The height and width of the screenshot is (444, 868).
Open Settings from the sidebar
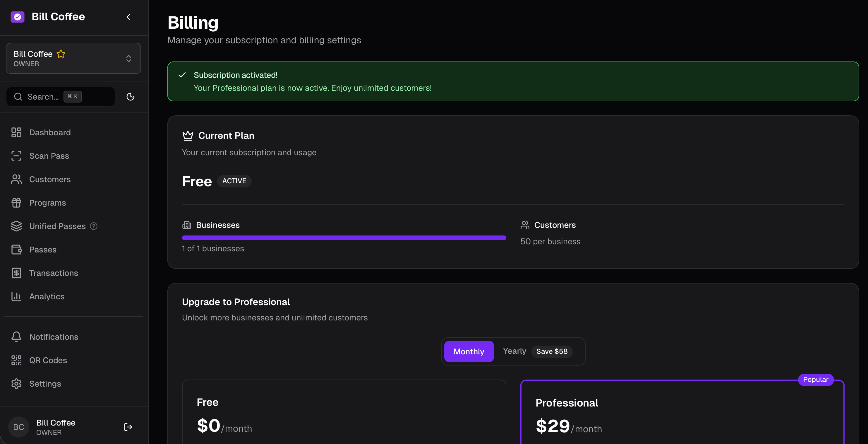(45, 384)
